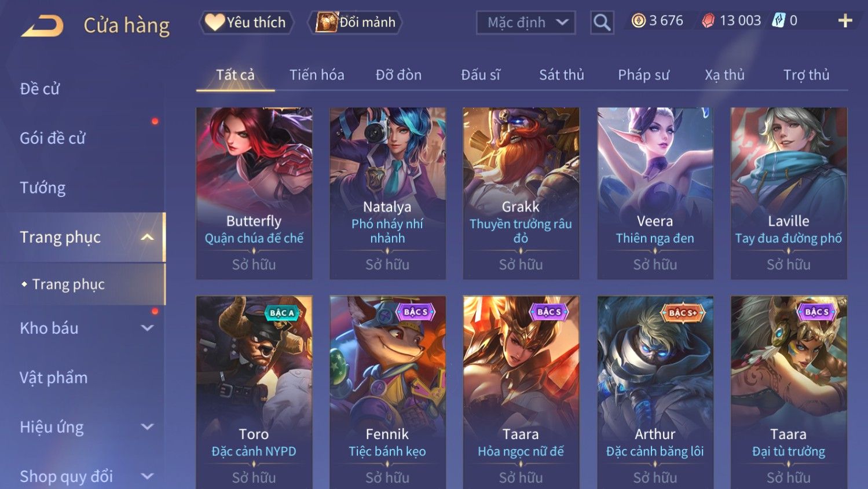The height and width of the screenshot is (489, 868).
Task: Tap the blue ticket currency icon
Action: pos(779,21)
